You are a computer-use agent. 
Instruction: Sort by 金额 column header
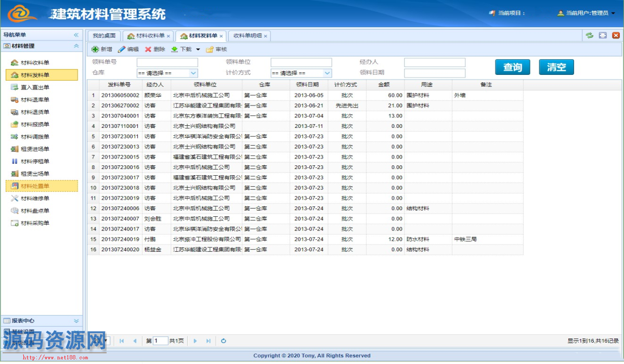[x=385, y=84]
